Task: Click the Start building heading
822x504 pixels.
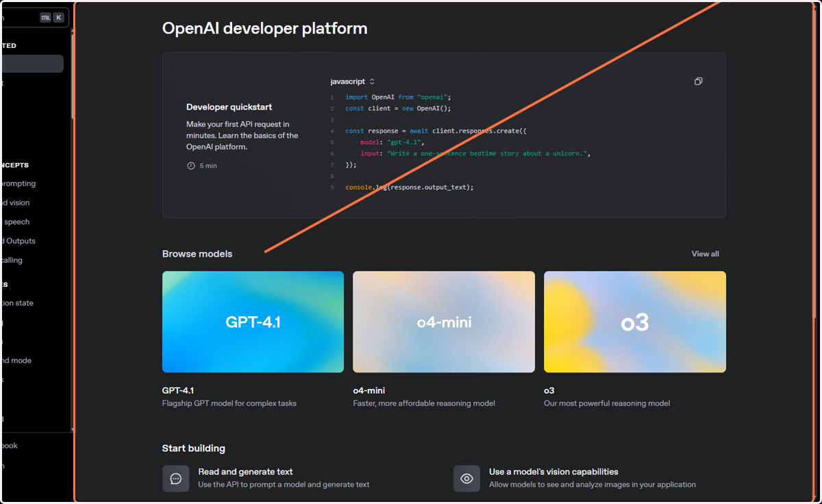Action: (194, 449)
